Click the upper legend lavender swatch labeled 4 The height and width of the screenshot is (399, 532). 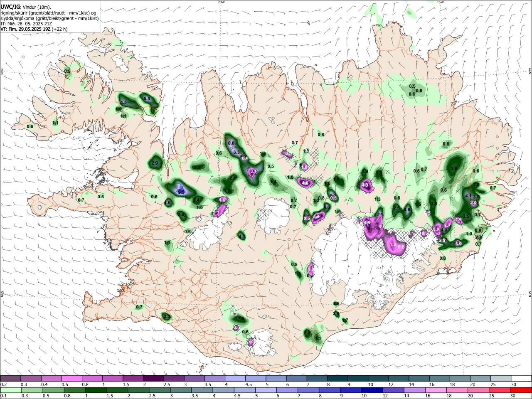(x=235, y=378)
